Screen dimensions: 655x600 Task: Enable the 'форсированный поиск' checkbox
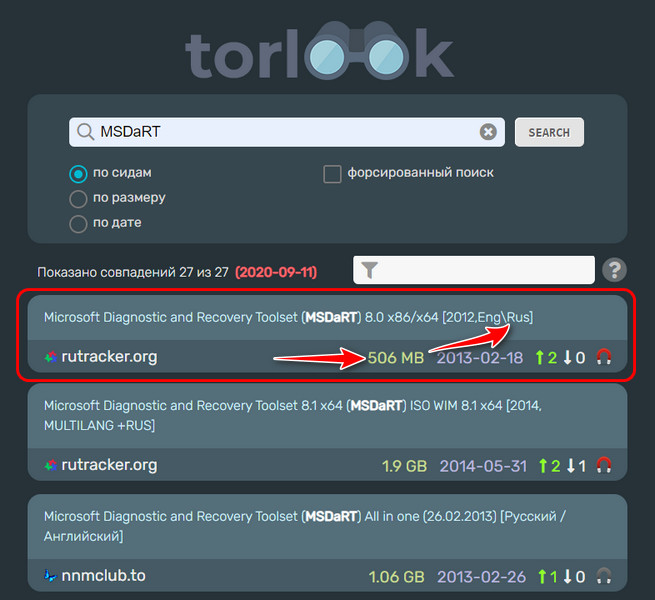point(332,174)
